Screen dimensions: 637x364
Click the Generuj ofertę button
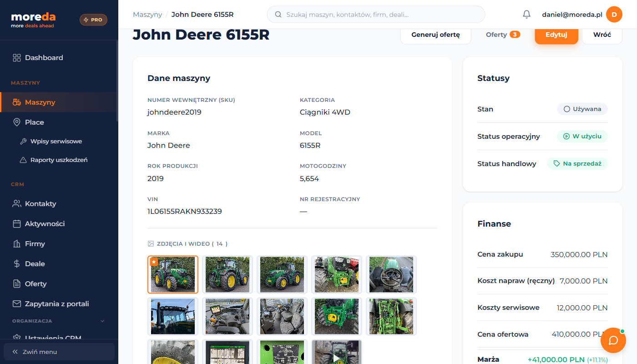[435, 35]
